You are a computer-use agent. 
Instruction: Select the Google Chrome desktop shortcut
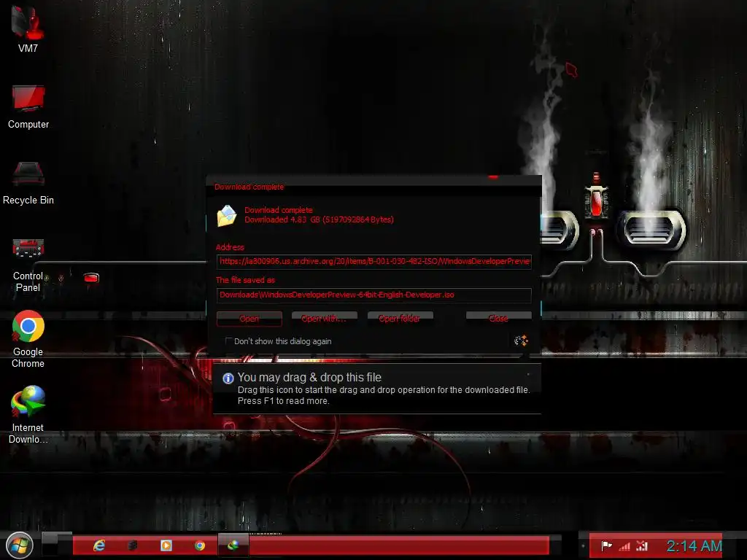(x=28, y=339)
